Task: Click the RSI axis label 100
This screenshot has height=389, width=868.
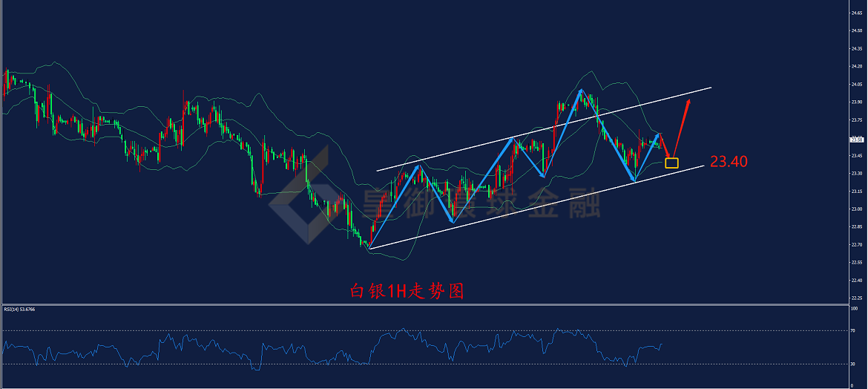Action: (x=854, y=308)
